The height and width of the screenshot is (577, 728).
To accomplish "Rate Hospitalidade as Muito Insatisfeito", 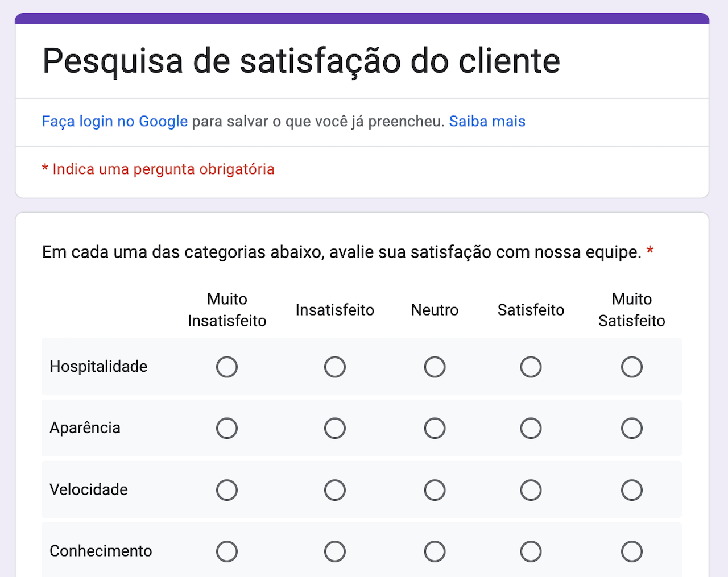I will click(227, 367).
